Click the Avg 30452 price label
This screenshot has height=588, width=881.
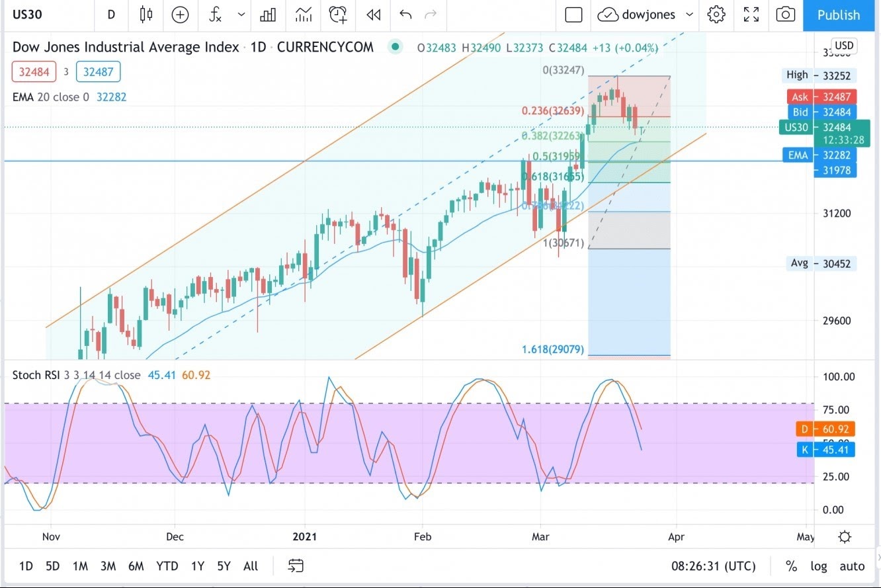pos(821,263)
